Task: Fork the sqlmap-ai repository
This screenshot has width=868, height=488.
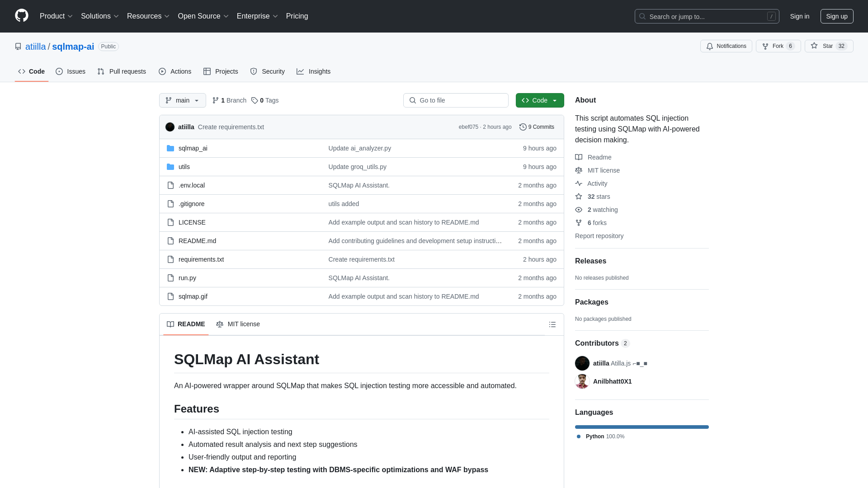Action: tap(778, 46)
